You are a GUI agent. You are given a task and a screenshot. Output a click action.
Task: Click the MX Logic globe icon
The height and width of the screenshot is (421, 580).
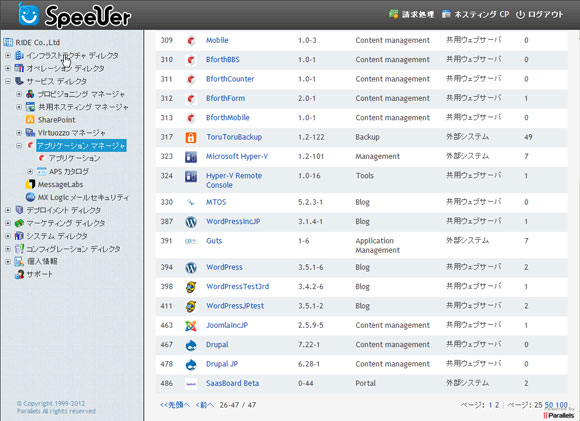(30, 197)
